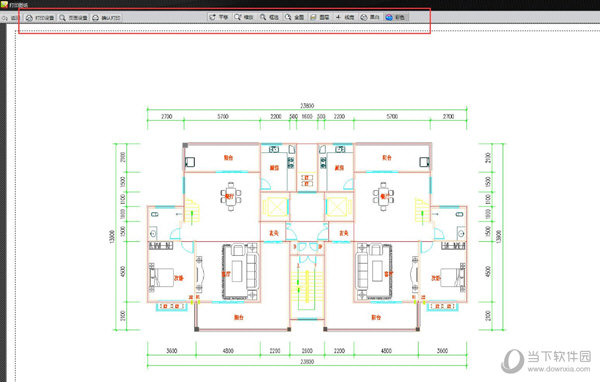The width and height of the screenshot is (600, 382).
Task: Click the 1600 dimension on the top dimension line
Action: pyautogui.click(x=307, y=116)
